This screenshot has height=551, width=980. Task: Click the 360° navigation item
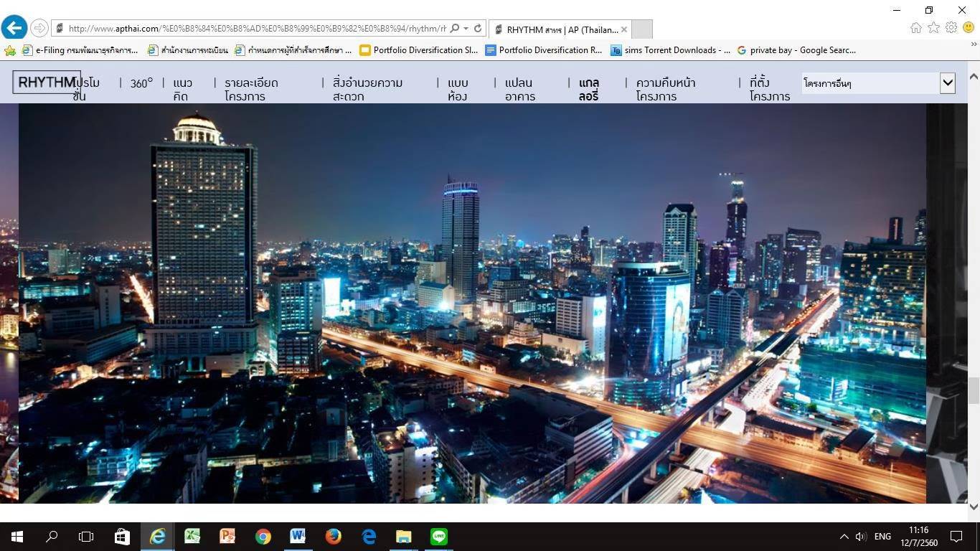(141, 83)
